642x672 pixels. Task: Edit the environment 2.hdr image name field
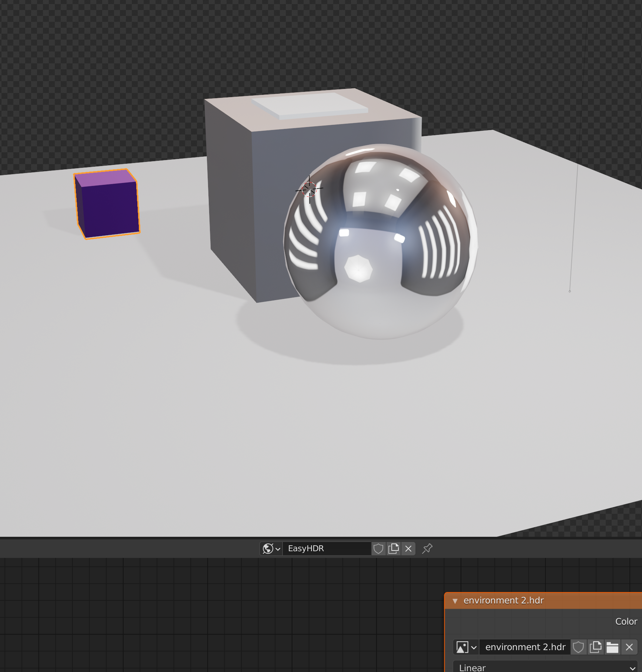click(x=525, y=647)
